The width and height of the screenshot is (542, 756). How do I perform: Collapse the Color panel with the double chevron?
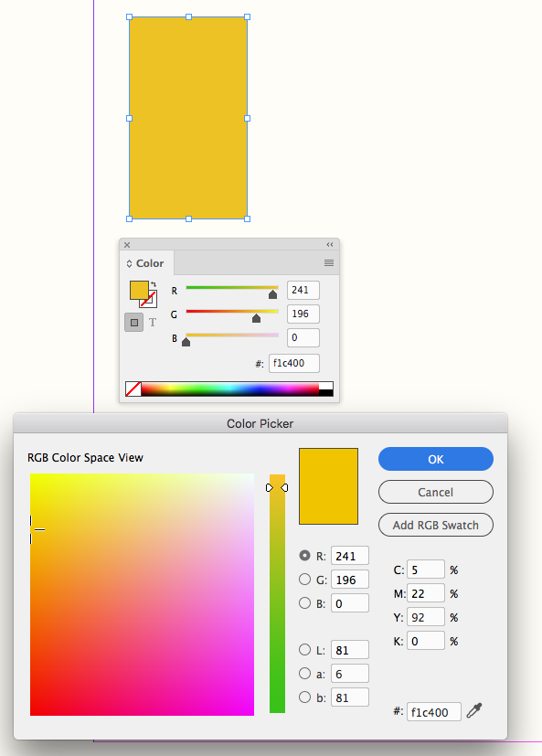click(x=330, y=244)
